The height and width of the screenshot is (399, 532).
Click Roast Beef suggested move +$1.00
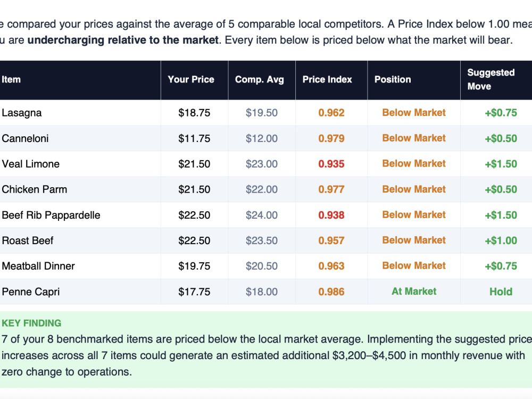[501, 240]
